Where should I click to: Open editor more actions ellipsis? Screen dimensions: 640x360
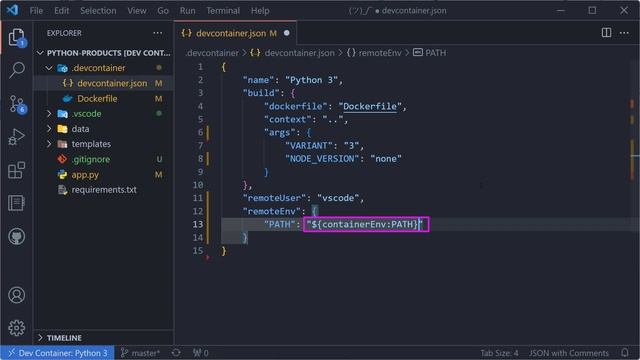click(624, 33)
